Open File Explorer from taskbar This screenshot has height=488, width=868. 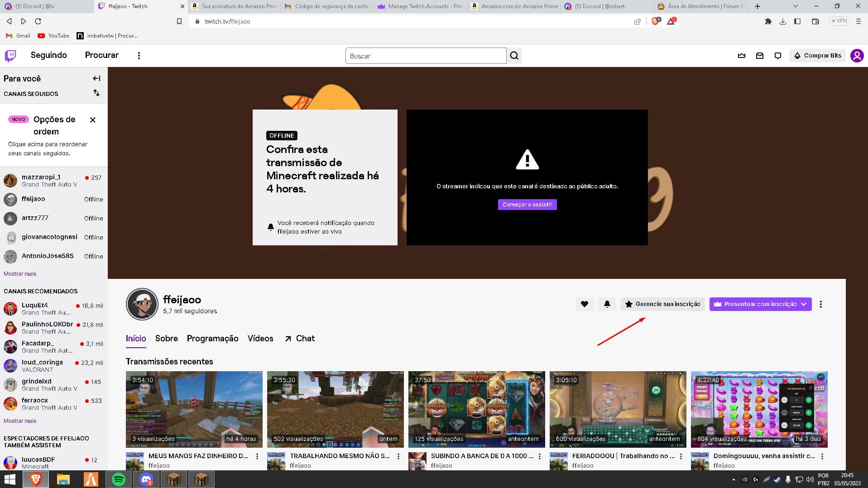pyautogui.click(x=63, y=479)
